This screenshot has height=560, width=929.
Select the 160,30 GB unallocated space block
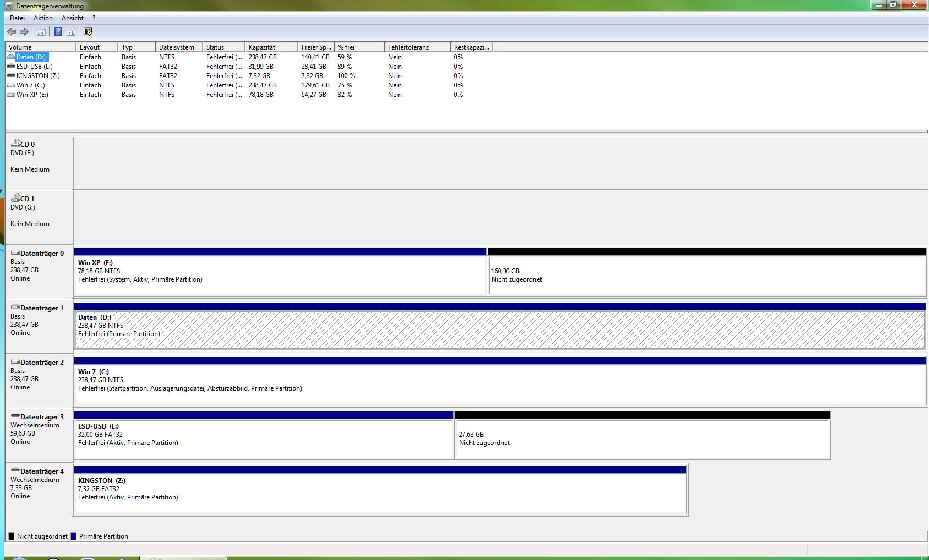coord(707,272)
